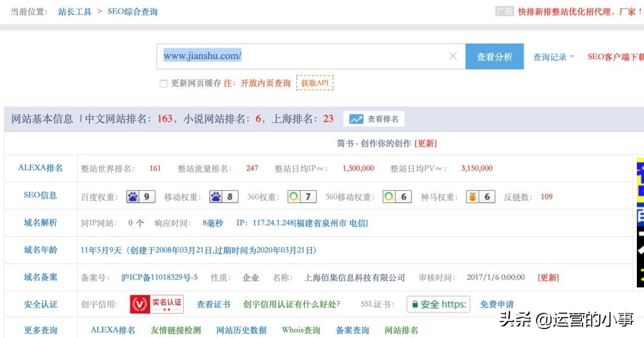The height and width of the screenshot is (338, 644).
Task: Click the 360 weight icon showing 7
Action: pyautogui.click(x=302, y=197)
